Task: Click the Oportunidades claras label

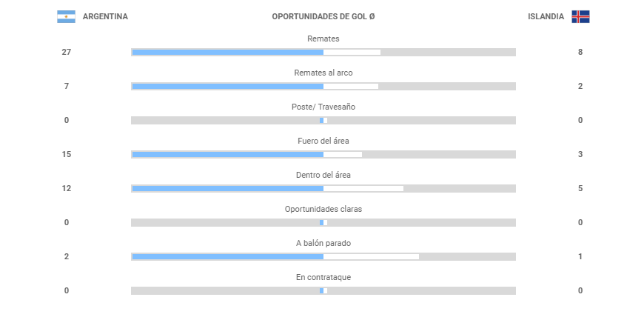Action: pyautogui.click(x=323, y=209)
